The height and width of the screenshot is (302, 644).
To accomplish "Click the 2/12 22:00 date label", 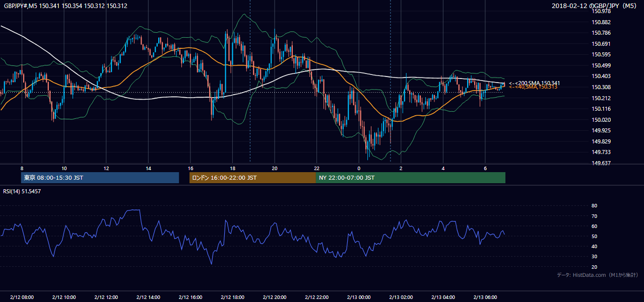I will (x=317, y=297).
